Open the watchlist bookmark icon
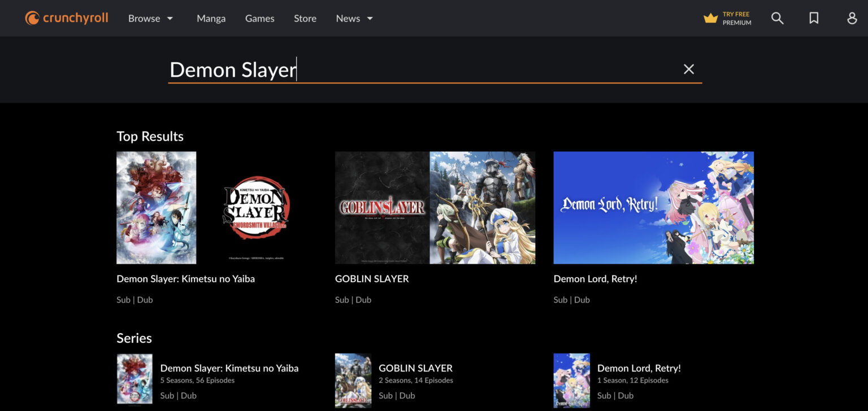 pos(814,18)
